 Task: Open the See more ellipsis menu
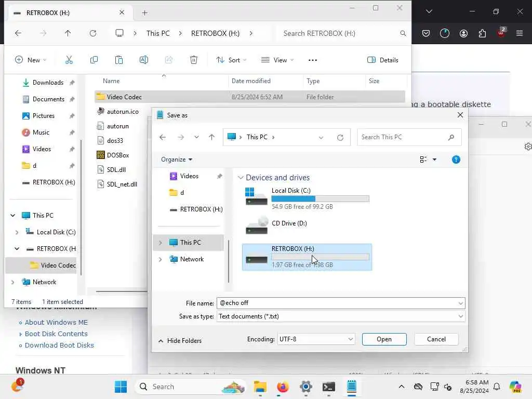pyautogui.click(x=312, y=60)
